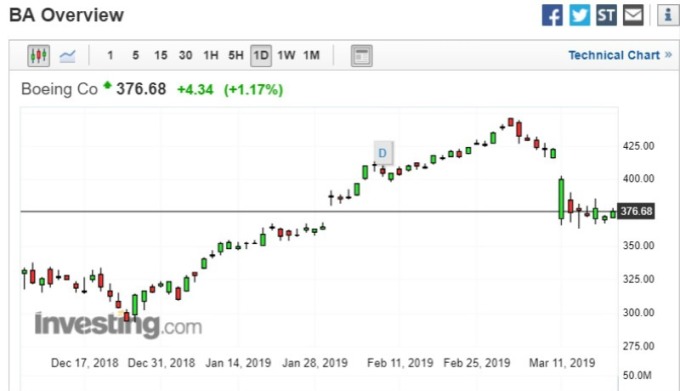The height and width of the screenshot is (391, 680).
Task: Click the 425.00 axis label
Action: [x=638, y=146]
